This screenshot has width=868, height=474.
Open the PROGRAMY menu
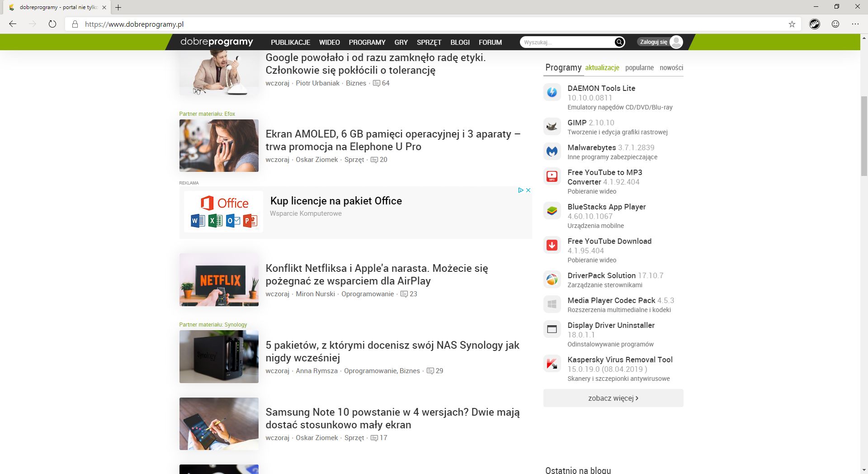coord(367,43)
